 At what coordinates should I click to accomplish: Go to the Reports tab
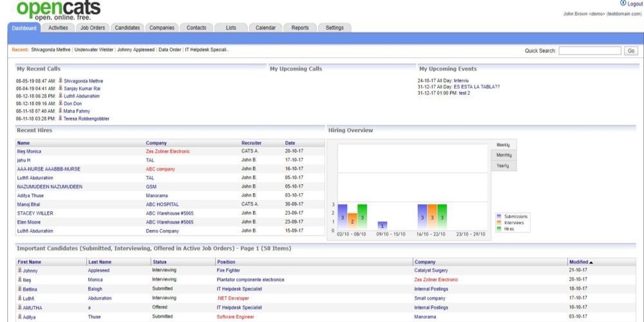pos(299,28)
